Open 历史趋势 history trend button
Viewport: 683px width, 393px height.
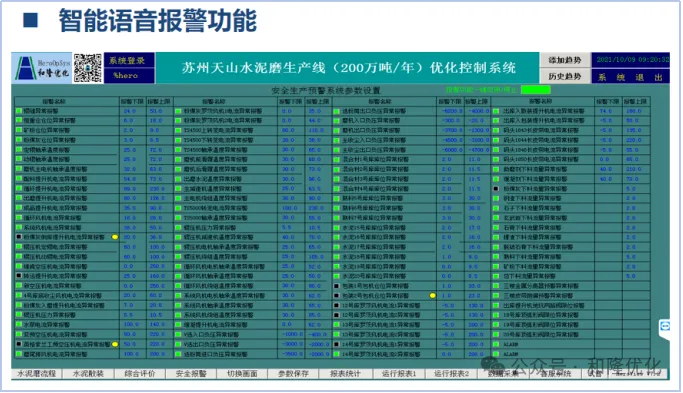pyautogui.click(x=565, y=76)
